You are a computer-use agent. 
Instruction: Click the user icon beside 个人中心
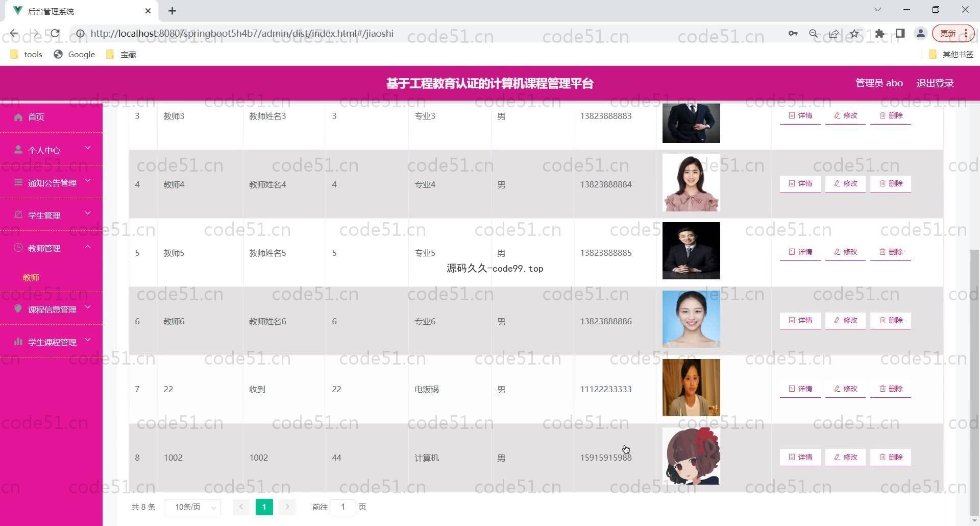[x=18, y=150]
